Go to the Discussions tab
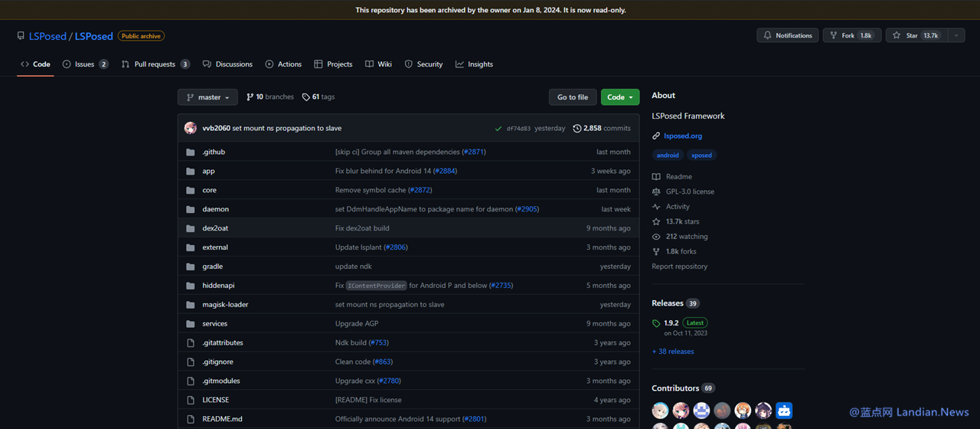The width and height of the screenshot is (980, 429). click(227, 64)
